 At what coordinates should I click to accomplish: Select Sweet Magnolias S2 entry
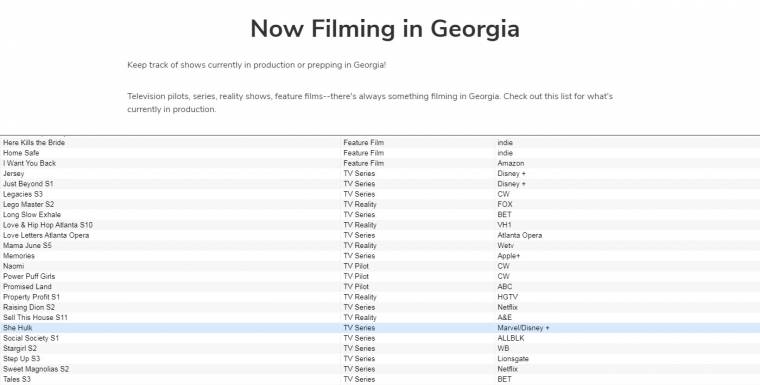click(x=36, y=369)
